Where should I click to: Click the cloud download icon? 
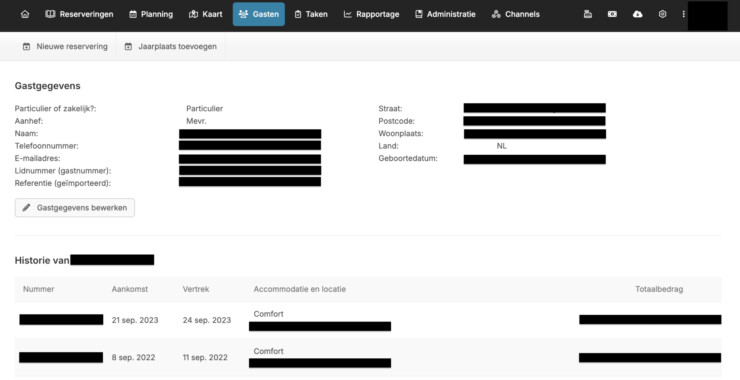638,14
